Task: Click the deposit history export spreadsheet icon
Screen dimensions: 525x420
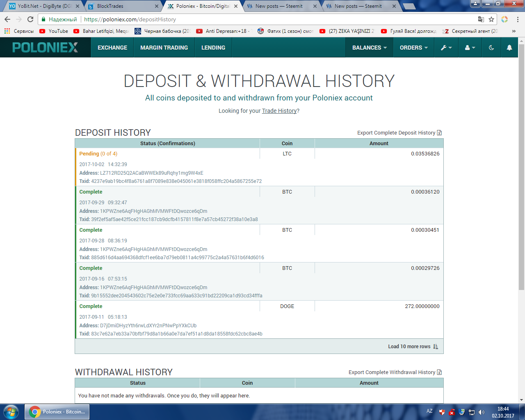Action: pos(439,132)
